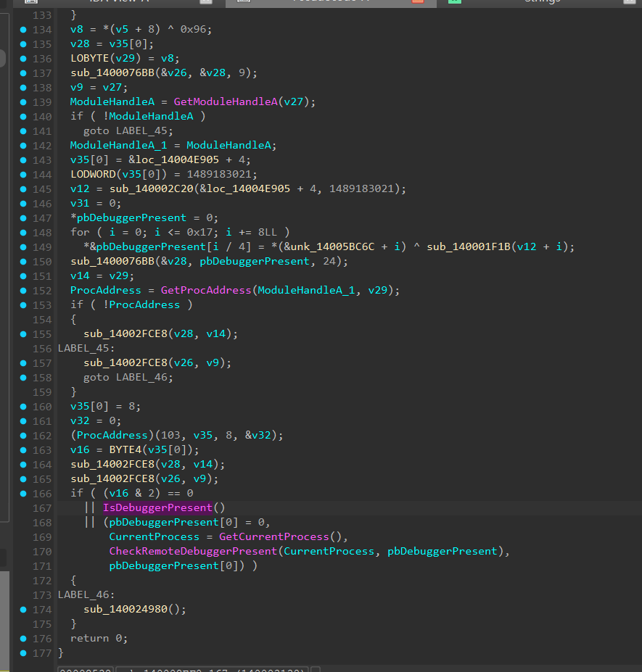Toggle the breakpoint dot on line 166

pyautogui.click(x=23, y=494)
